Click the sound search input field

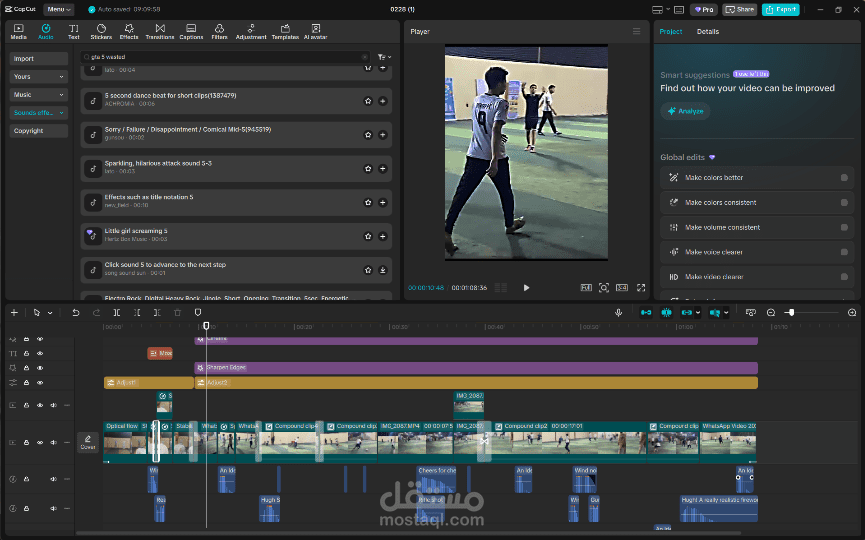click(225, 57)
